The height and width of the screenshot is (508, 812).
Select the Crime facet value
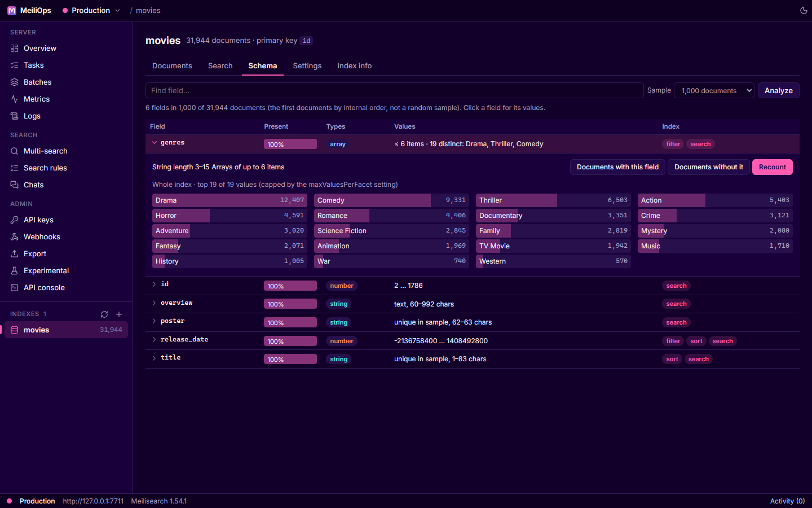tap(715, 216)
